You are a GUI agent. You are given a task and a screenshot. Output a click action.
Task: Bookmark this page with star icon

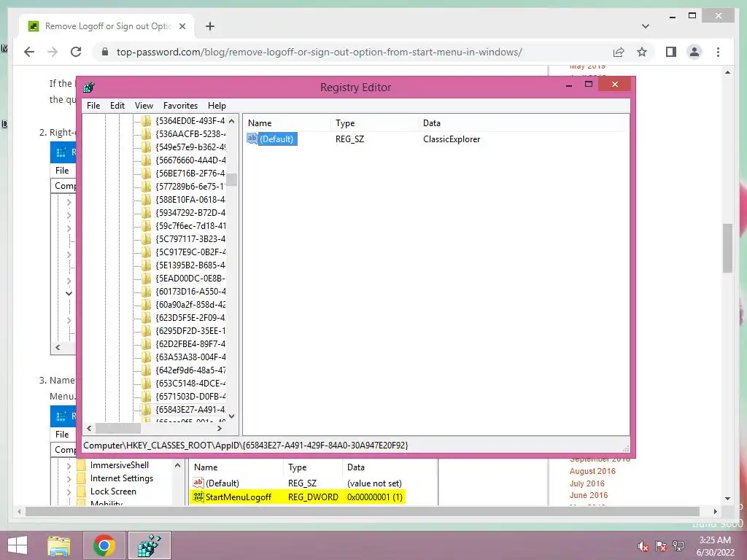[642, 52]
